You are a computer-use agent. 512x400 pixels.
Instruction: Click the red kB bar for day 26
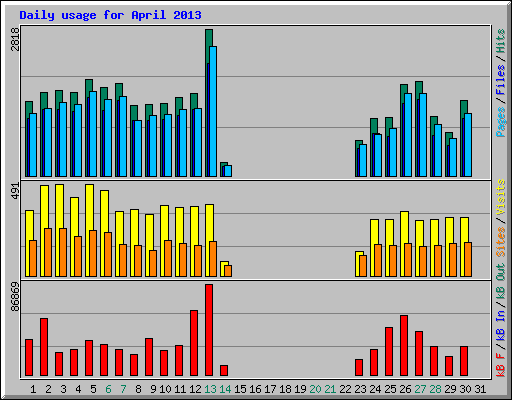(x=404, y=346)
